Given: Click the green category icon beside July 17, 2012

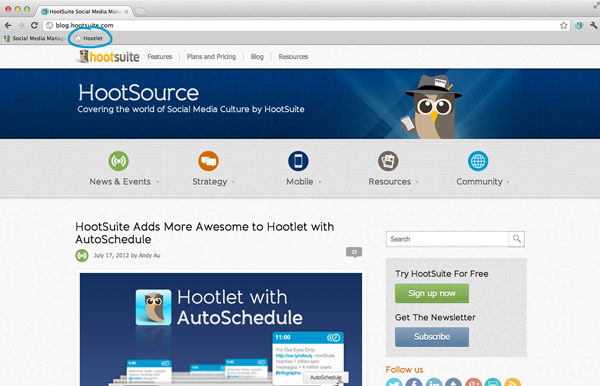Looking at the screenshot, I should [82, 255].
